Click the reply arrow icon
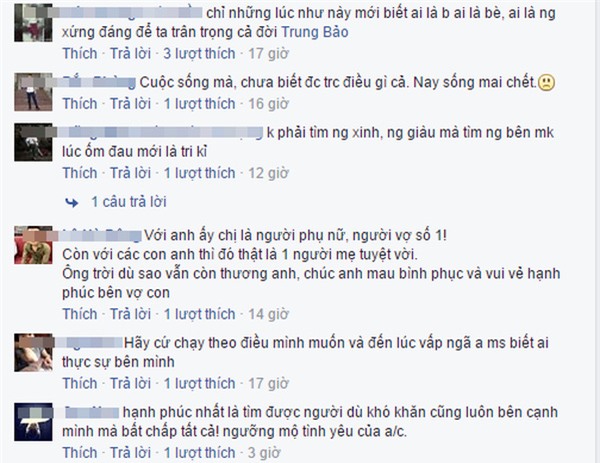This screenshot has width=600, height=463. pos(72,202)
